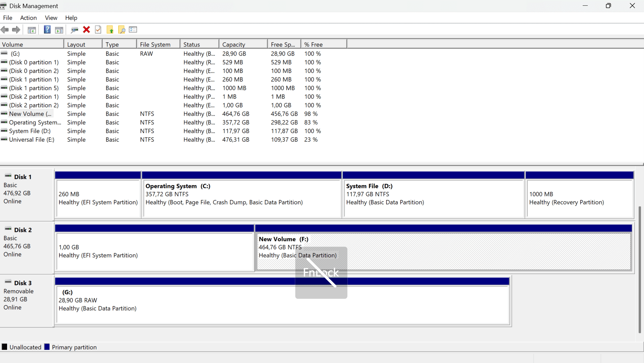Click the Show/Hide Console Tree icon
644x363 pixels.
(x=32, y=30)
